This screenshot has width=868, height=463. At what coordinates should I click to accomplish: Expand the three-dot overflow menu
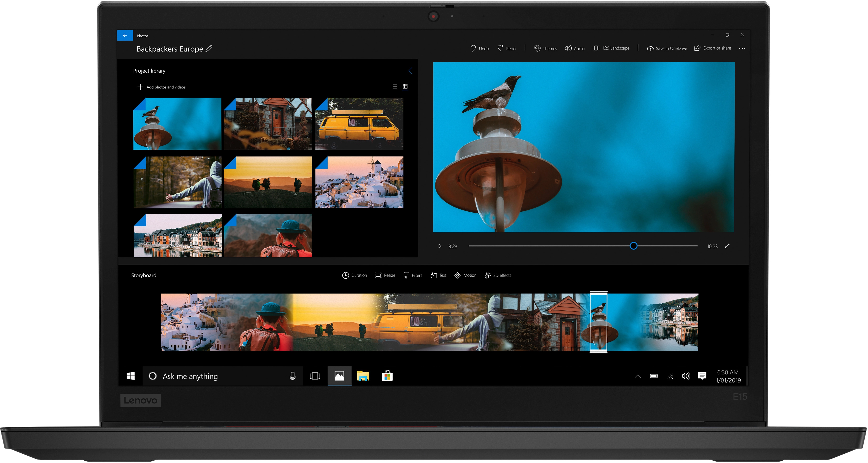pyautogui.click(x=744, y=49)
